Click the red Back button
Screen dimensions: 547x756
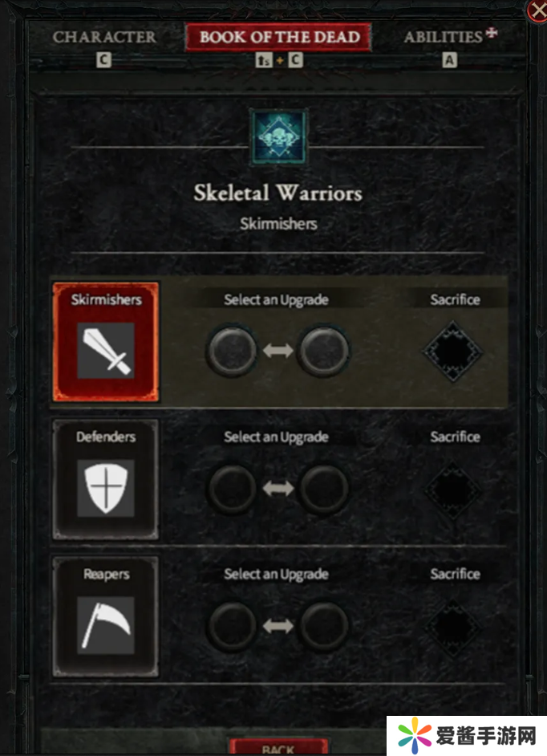(x=278, y=746)
